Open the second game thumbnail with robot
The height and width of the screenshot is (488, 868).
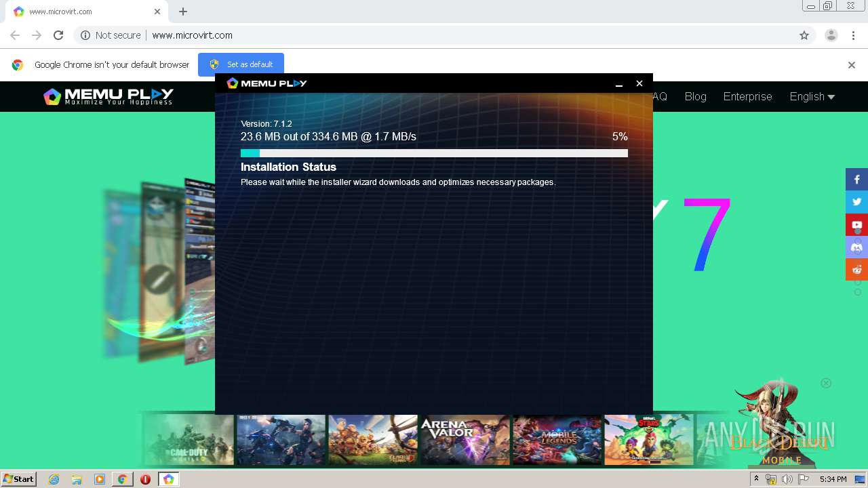[281, 439]
